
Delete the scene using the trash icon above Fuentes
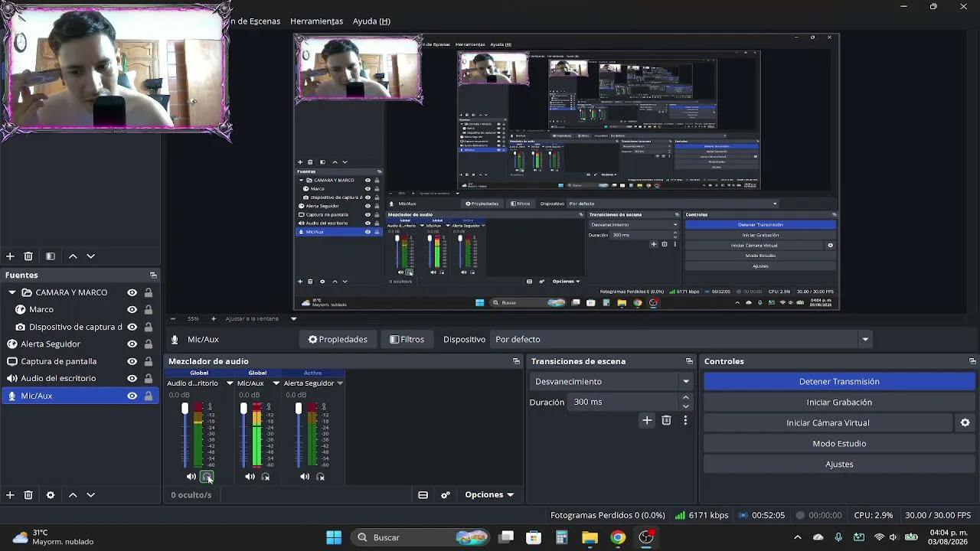click(28, 256)
